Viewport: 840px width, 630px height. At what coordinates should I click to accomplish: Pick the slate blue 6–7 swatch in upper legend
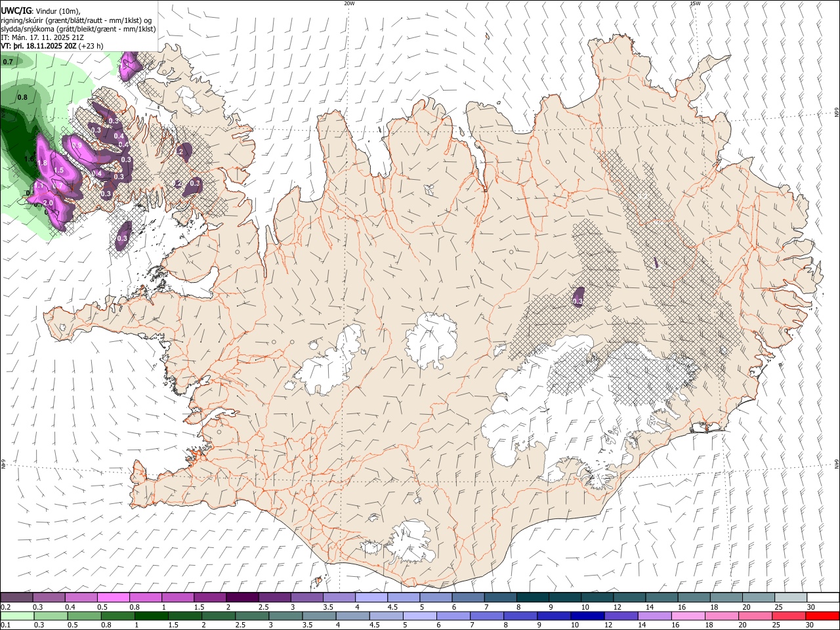469,597
